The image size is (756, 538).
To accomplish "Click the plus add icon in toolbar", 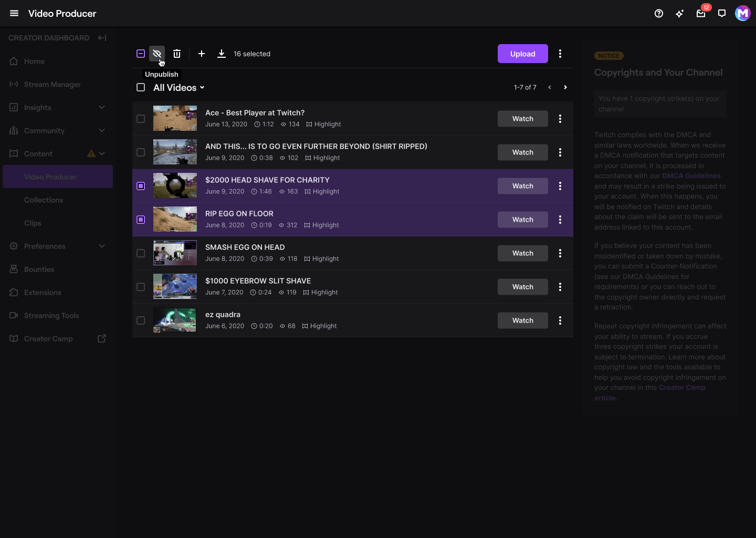I will click(202, 54).
